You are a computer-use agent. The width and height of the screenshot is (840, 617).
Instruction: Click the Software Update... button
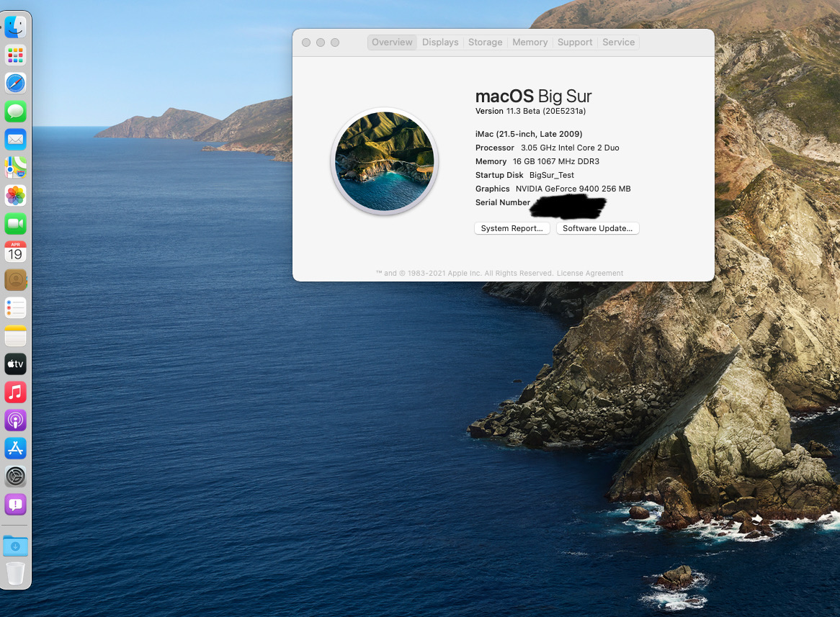[597, 228]
